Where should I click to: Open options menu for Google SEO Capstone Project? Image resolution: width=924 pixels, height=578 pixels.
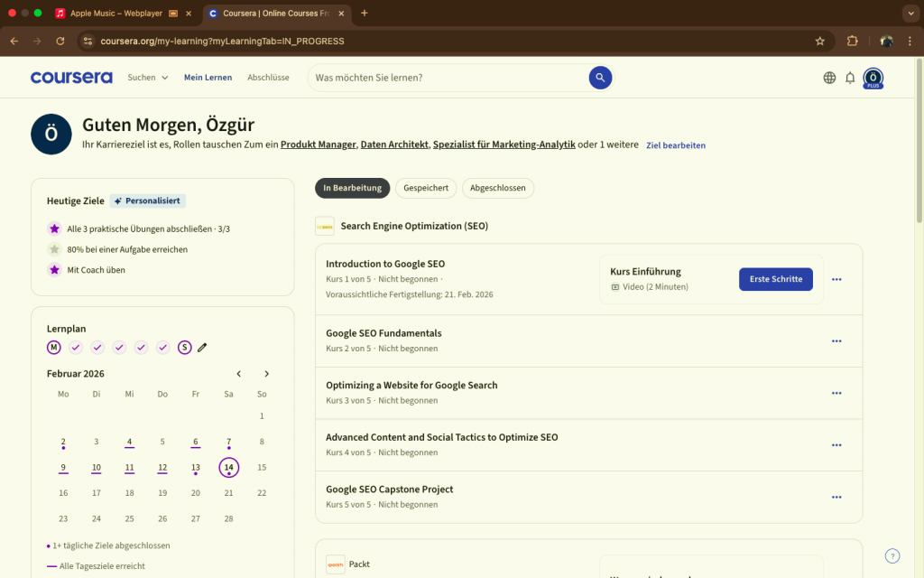tap(836, 497)
